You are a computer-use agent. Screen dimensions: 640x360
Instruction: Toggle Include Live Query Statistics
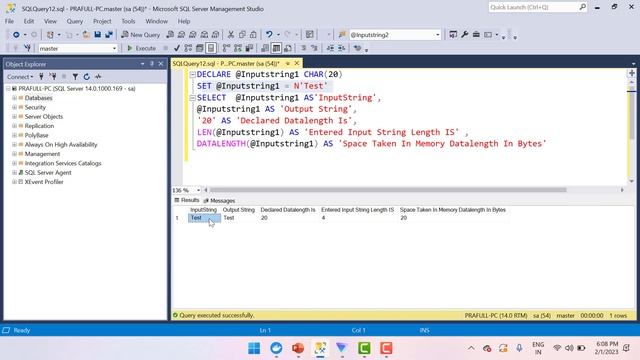pos(238,48)
